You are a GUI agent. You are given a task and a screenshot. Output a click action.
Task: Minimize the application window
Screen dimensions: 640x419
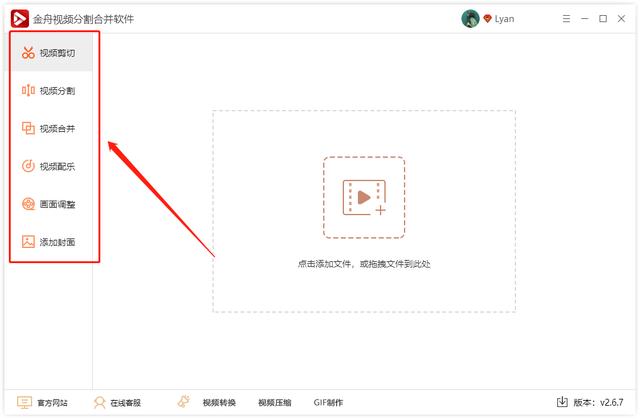584,19
